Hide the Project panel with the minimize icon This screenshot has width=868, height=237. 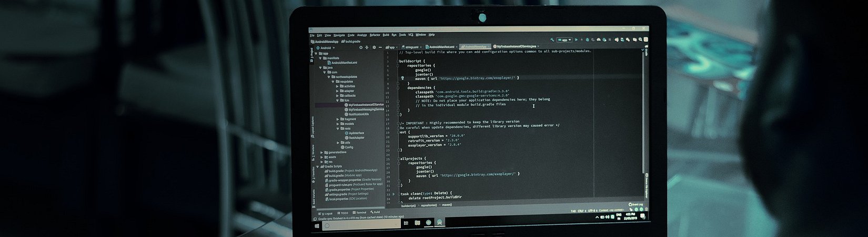click(380, 47)
